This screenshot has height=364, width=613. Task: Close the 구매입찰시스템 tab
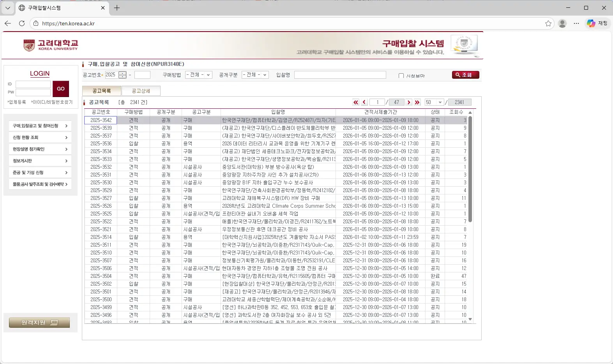pos(103,8)
